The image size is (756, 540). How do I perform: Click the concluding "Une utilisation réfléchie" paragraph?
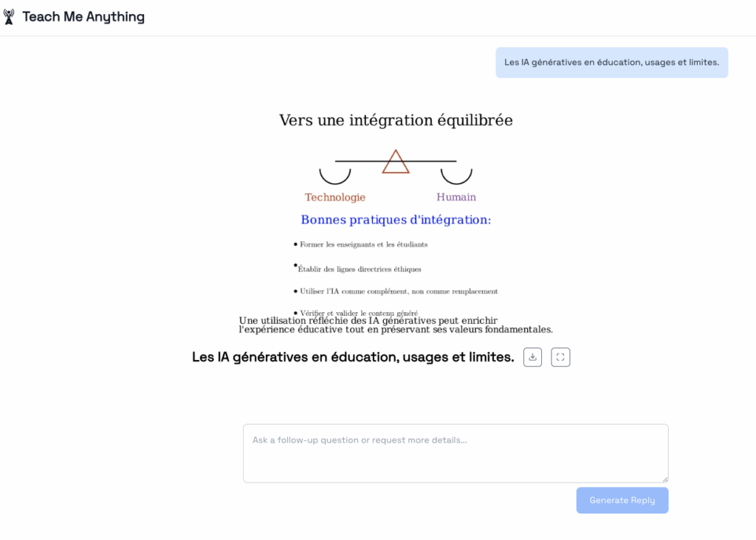tap(396, 325)
